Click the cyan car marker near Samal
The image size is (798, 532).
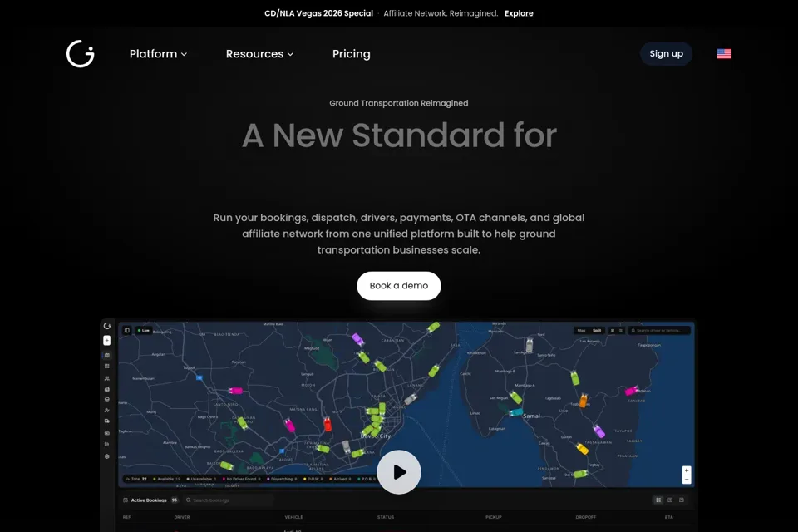tap(516, 412)
